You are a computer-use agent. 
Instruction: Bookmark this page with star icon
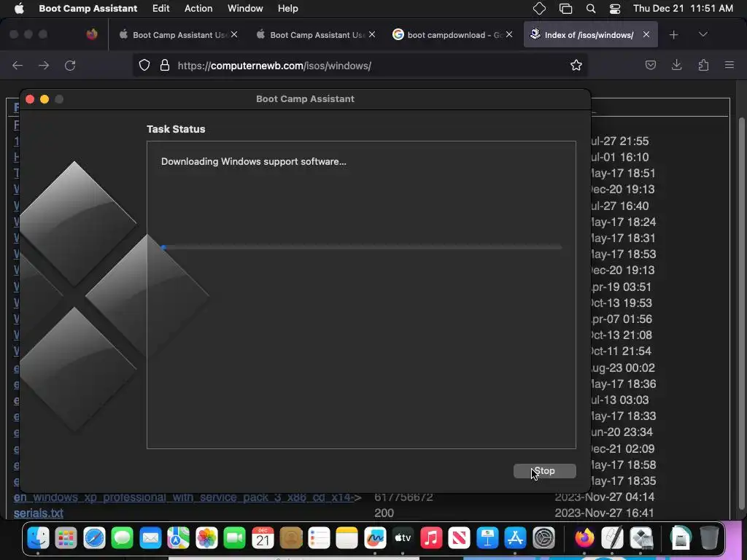(x=576, y=65)
